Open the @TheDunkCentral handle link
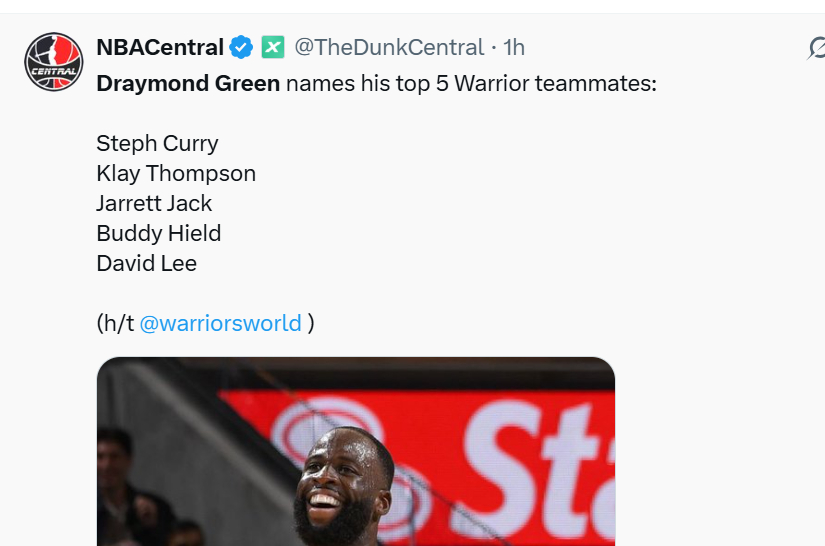This screenshot has height=546, width=825. [x=389, y=47]
